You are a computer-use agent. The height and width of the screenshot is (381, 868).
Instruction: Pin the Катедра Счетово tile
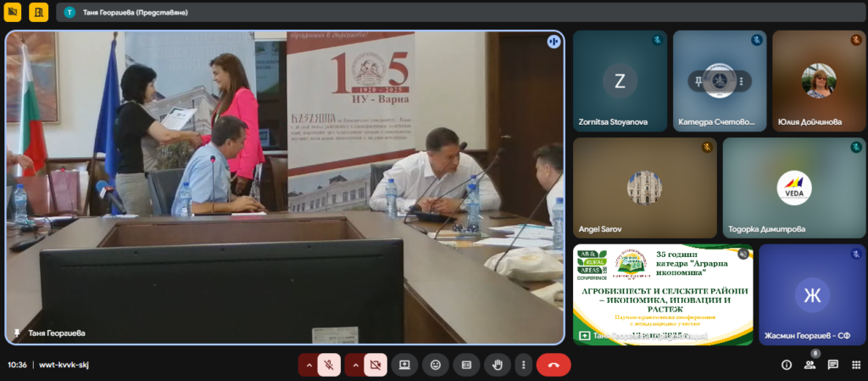point(699,81)
